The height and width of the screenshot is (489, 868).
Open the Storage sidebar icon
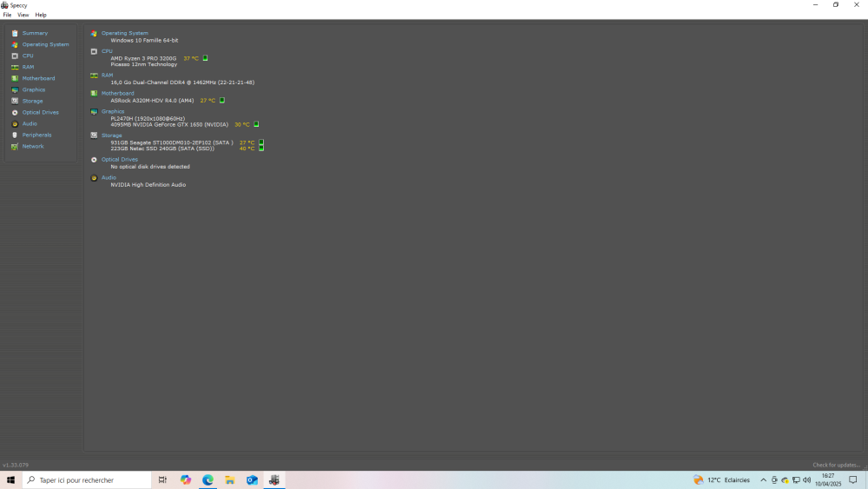pos(15,101)
